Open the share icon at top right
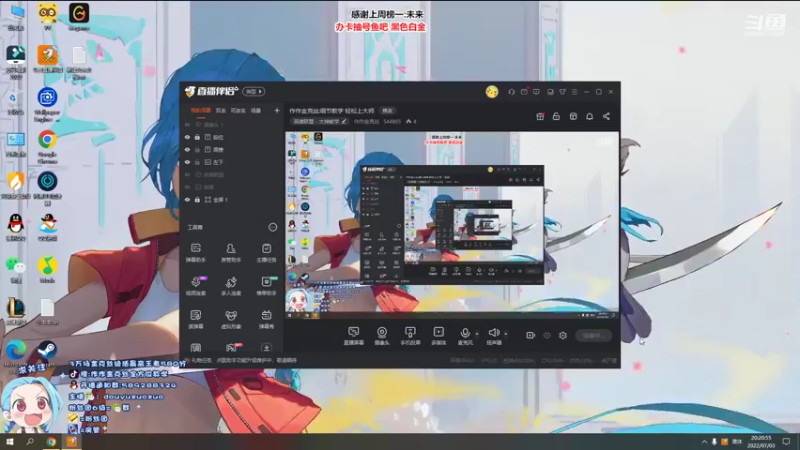 (x=606, y=116)
